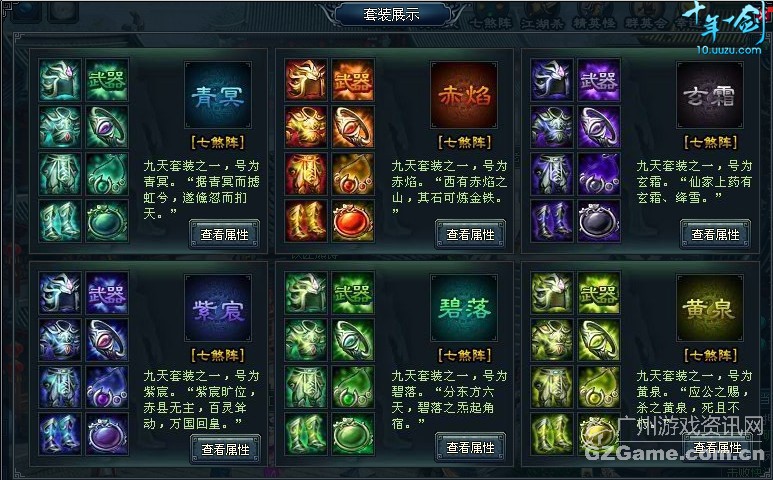Screen dimensions: 773x480
Task: Select the 玄霜 set purple weapon icon
Action: 599,80
